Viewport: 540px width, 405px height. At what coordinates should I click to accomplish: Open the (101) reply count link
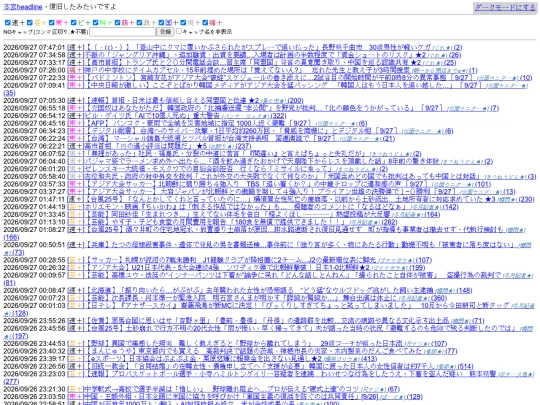coord(483,184)
